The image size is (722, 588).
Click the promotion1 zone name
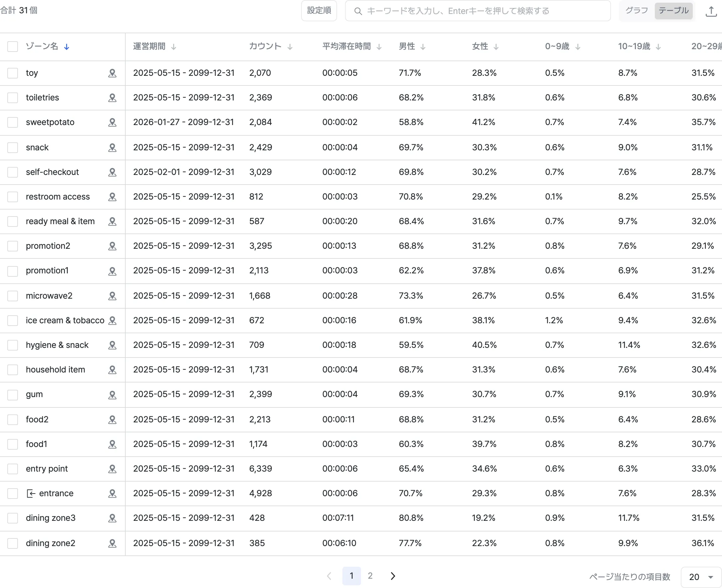click(47, 271)
